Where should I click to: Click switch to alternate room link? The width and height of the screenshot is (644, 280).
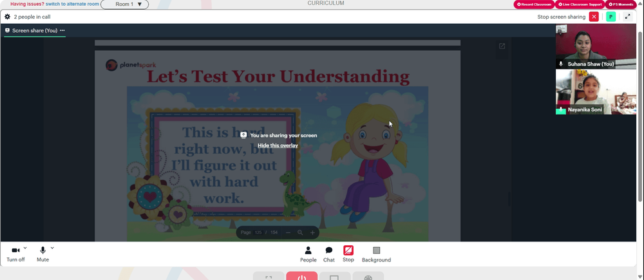click(x=72, y=4)
